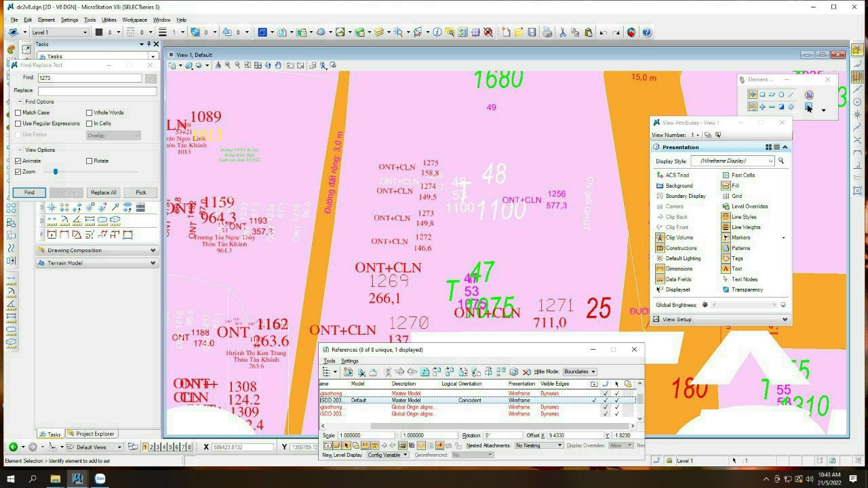Open the Workspace menu

(x=134, y=20)
